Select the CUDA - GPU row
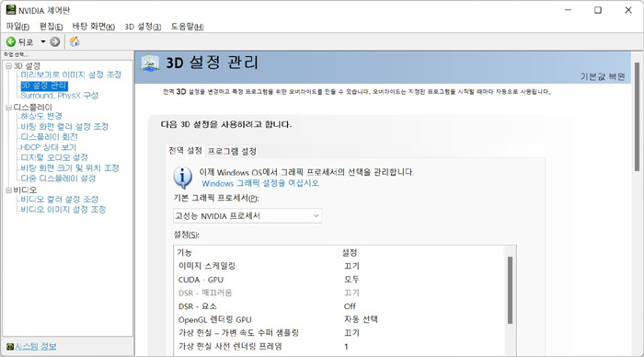The image size is (644, 357). click(339, 280)
